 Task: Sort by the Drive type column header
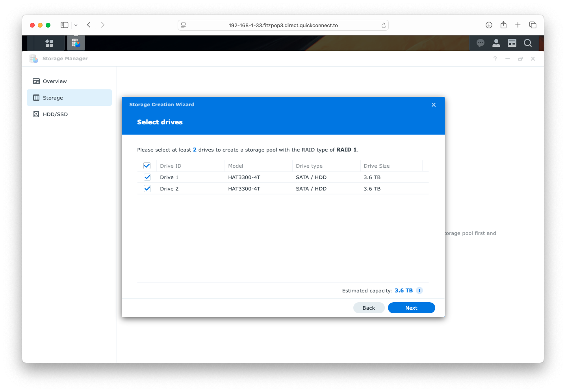click(x=326, y=166)
